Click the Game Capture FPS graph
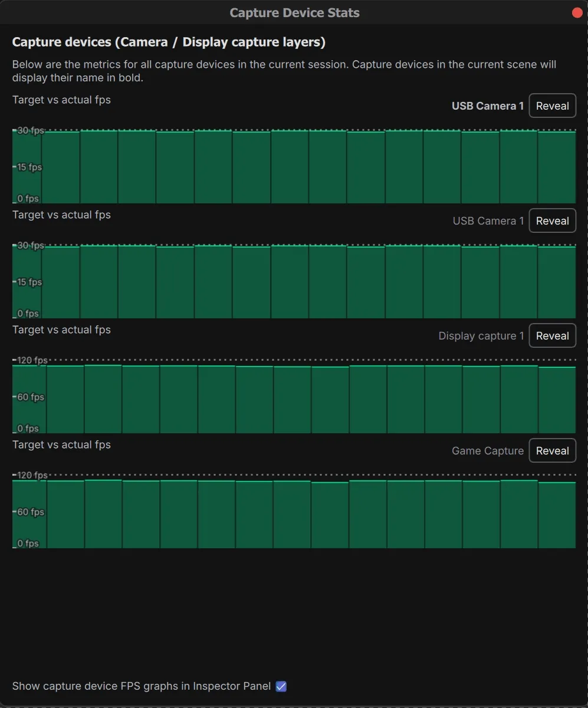Viewport: 588px width, 708px height. pyautogui.click(x=294, y=511)
